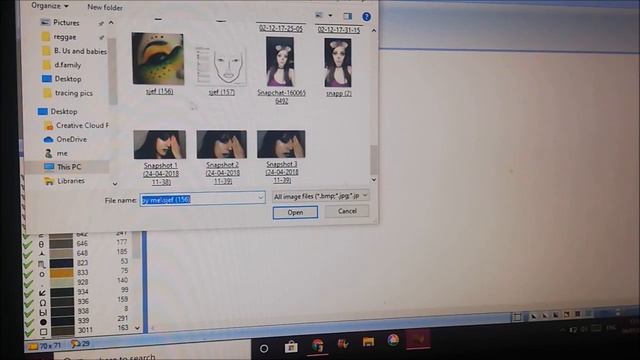The height and width of the screenshot is (360, 640).
Task: Uncheck the checkmark for color 934
Action: 29,294
